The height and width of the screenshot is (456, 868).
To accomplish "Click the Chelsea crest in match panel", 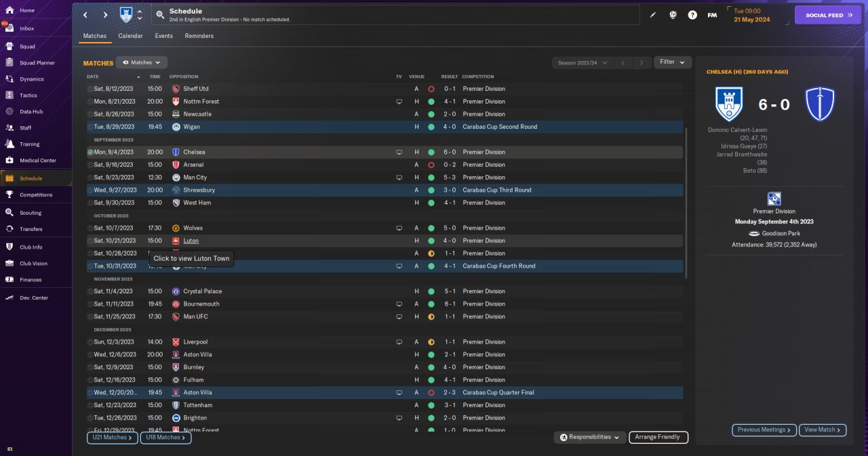I will 820,104.
